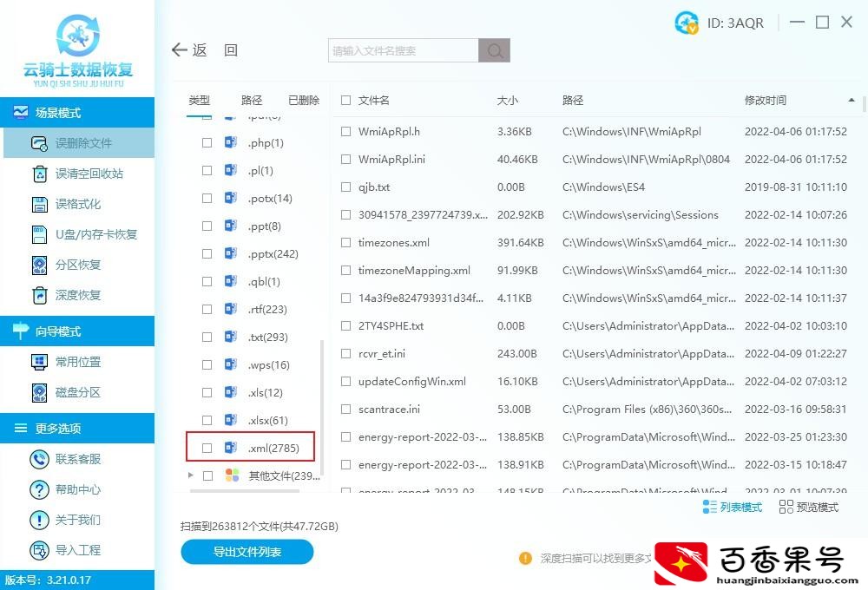Open 磁盘分区 disk partitions
This screenshot has width=868, height=590.
tap(67, 392)
